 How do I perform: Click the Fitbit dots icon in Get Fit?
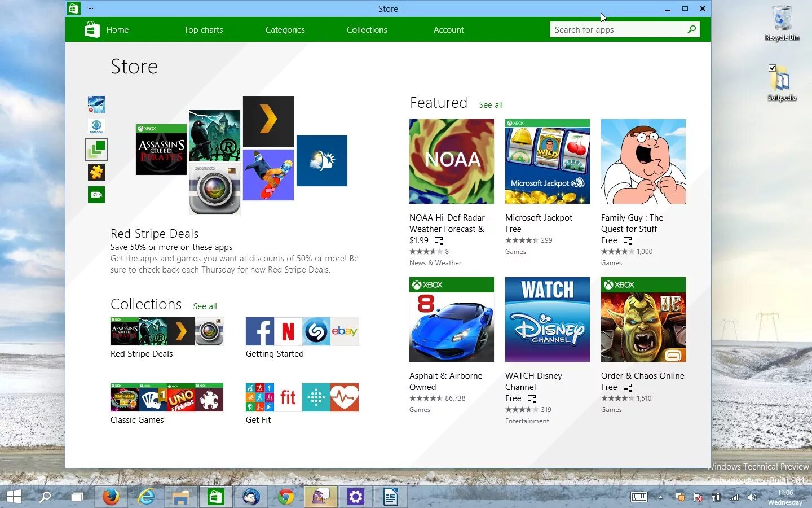coord(316,397)
